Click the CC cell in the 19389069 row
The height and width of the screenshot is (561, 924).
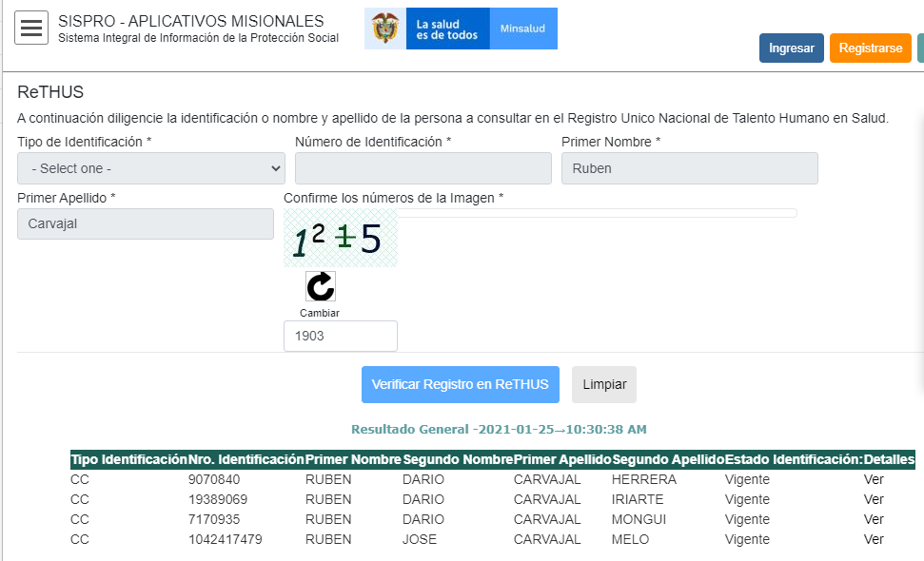click(x=80, y=500)
